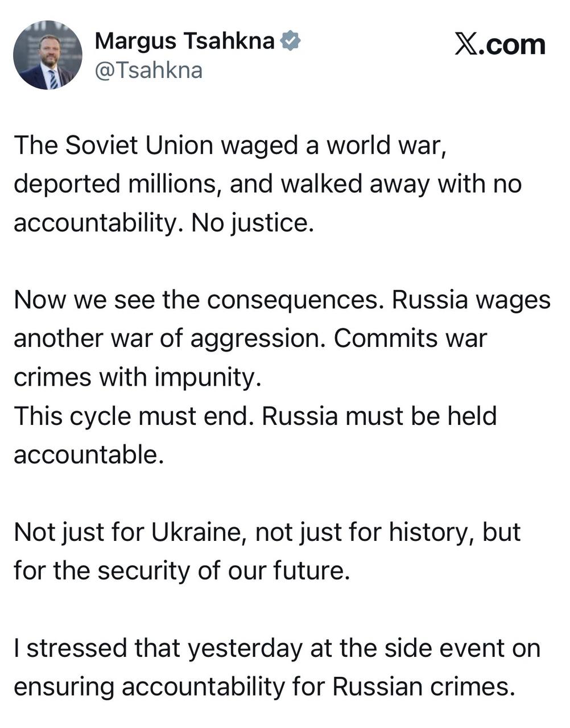This screenshot has width=570, height=728.
Task: Select the text "accountability. No justice."
Action: [x=164, y=223]
